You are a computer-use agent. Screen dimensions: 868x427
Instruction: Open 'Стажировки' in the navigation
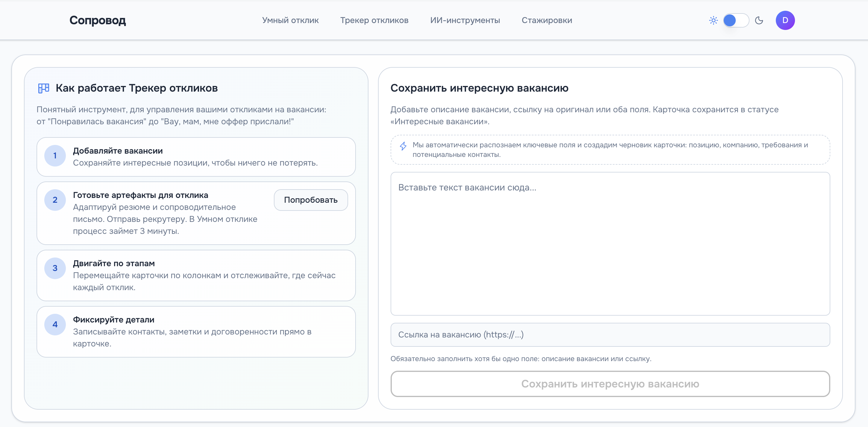(547, 20)
